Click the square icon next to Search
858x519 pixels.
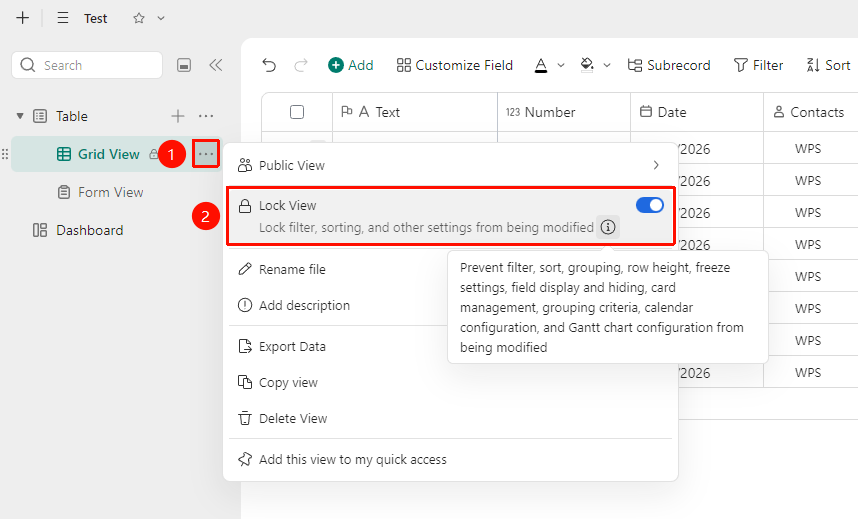click(184, 65)
